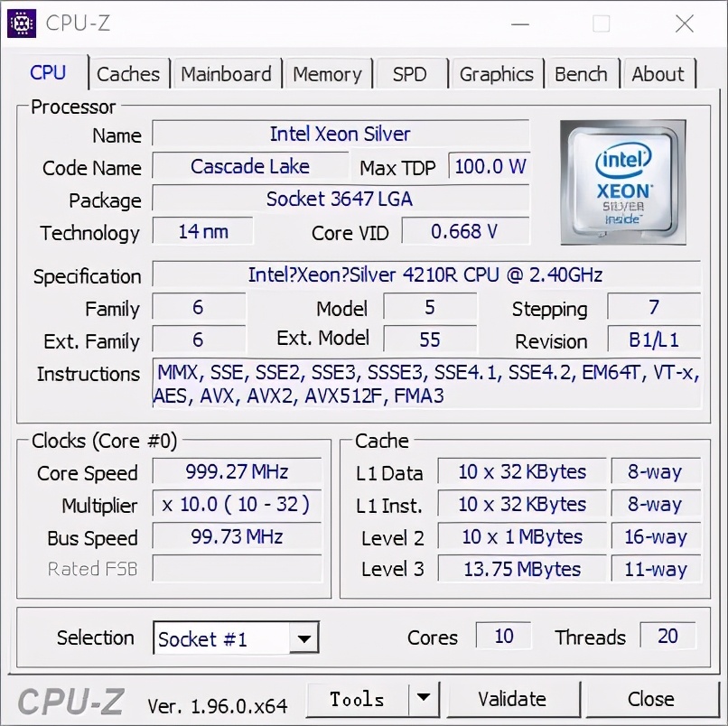Click the Intel Xeon Silver processor logo

pos(623,182)
